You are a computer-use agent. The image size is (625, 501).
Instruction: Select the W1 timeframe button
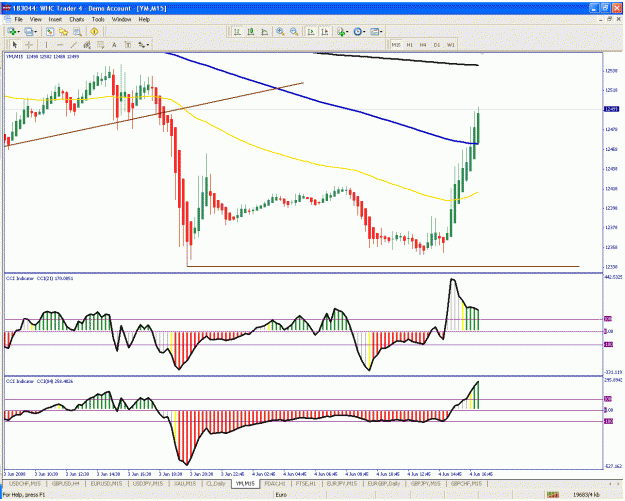450,45
